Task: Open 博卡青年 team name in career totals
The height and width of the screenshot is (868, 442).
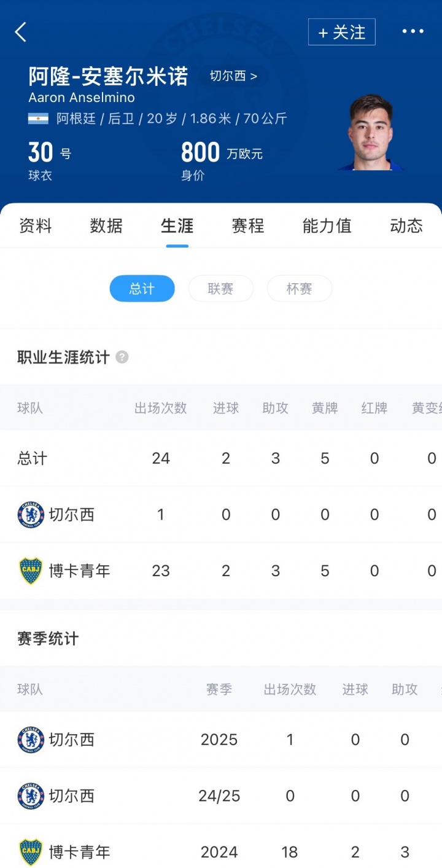Action: [x=79, y=571]
